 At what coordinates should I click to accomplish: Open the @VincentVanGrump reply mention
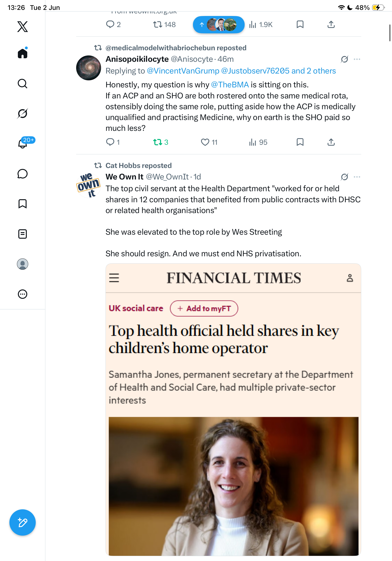183,71
